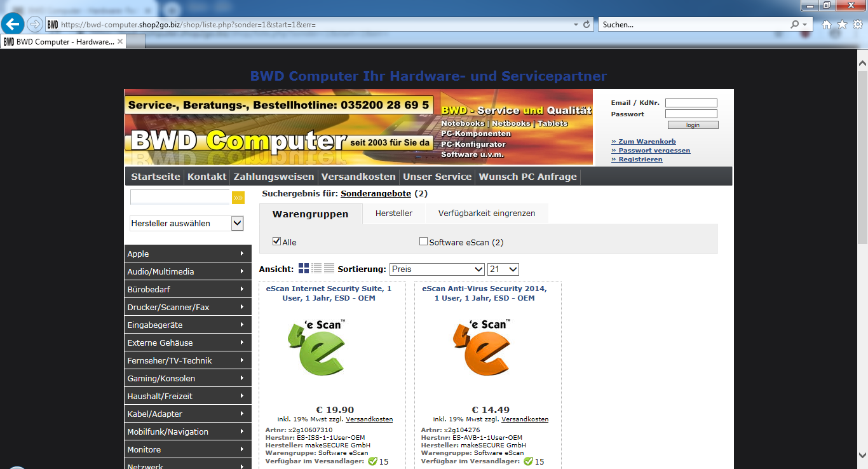Click the BWD favicon in the address bar
The width and height of the screenshot is (868, 469).
(x=53, y=24)
